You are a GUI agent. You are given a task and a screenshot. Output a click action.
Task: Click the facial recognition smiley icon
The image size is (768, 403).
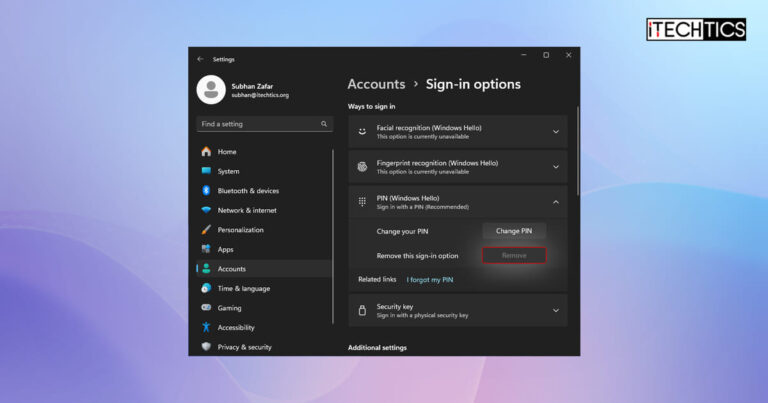click(x=362, y=131)
